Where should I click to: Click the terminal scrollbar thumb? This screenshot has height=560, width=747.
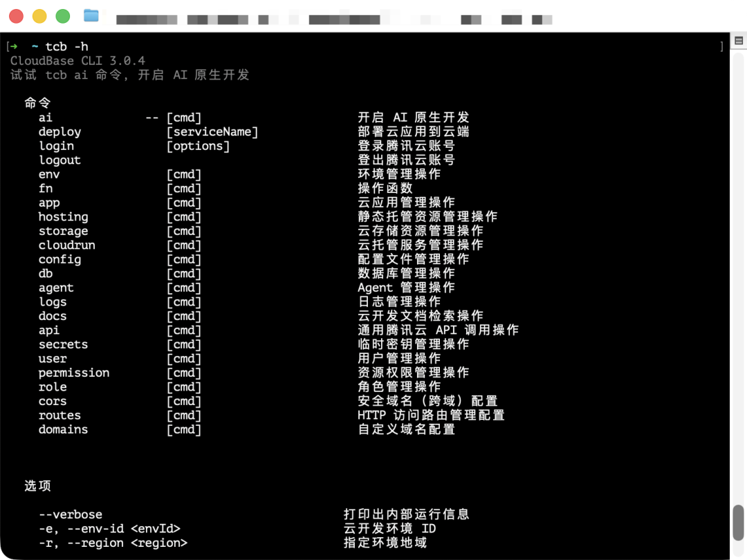739,523
